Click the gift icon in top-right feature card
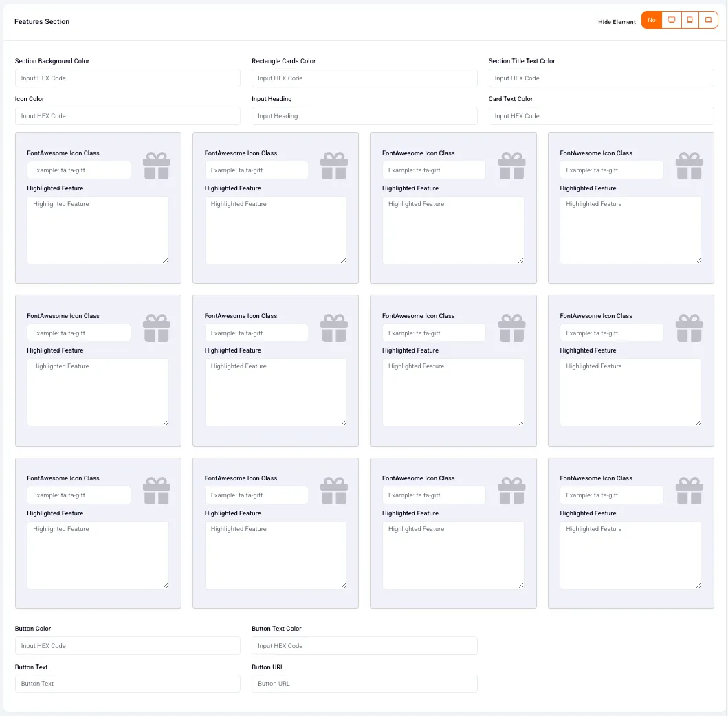This screenshot has height=716, width=728. click(689, 166)
